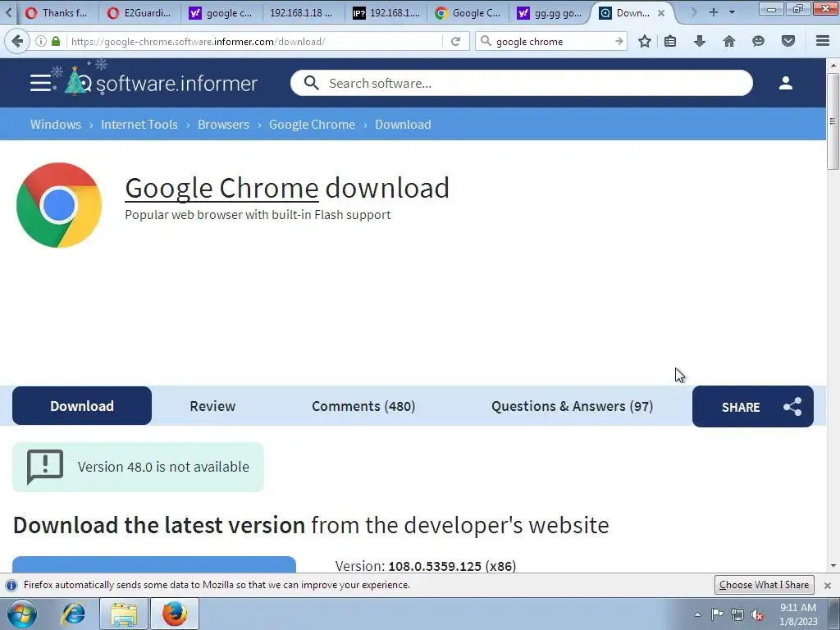Click the Download breadcrumb item
The width and height of the screenshot is (840, 630).
[403, 125]
